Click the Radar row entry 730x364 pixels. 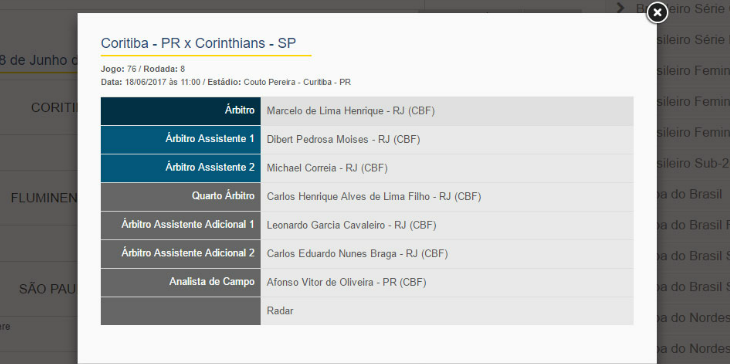pyautogui.click(x=280, y=311)
